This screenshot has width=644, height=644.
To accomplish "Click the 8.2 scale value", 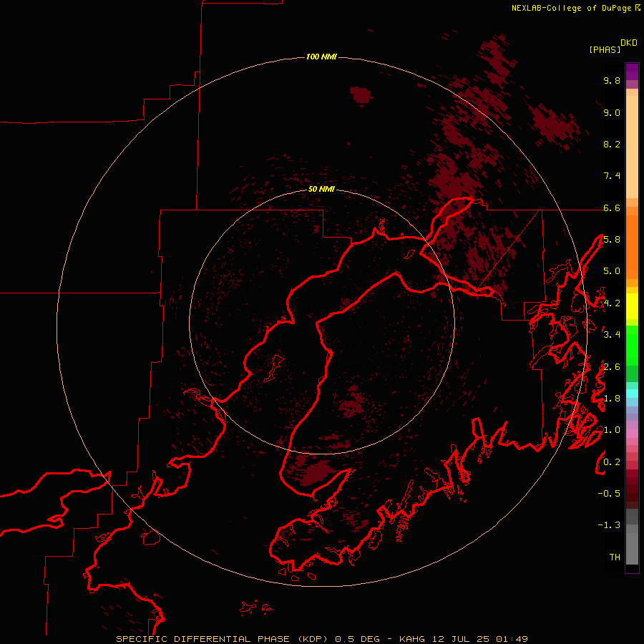I will click(612, 144).
